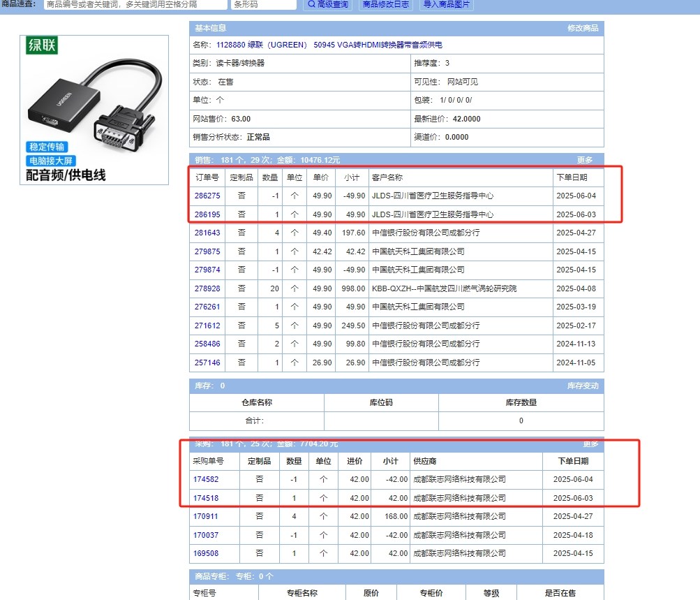Open sales order 279875
Image resolution: width=700 pixels, height=600 pixels.
pos(207,251)
